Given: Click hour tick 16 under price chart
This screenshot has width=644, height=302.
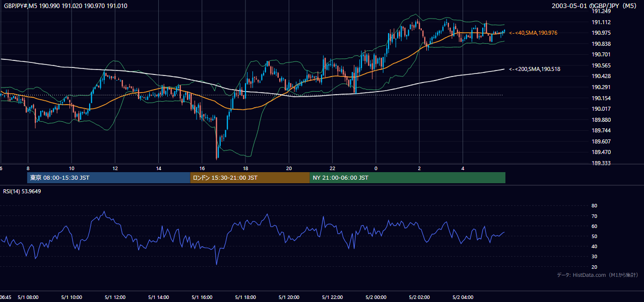Looking at the screenshot, I should pos(202,169).
